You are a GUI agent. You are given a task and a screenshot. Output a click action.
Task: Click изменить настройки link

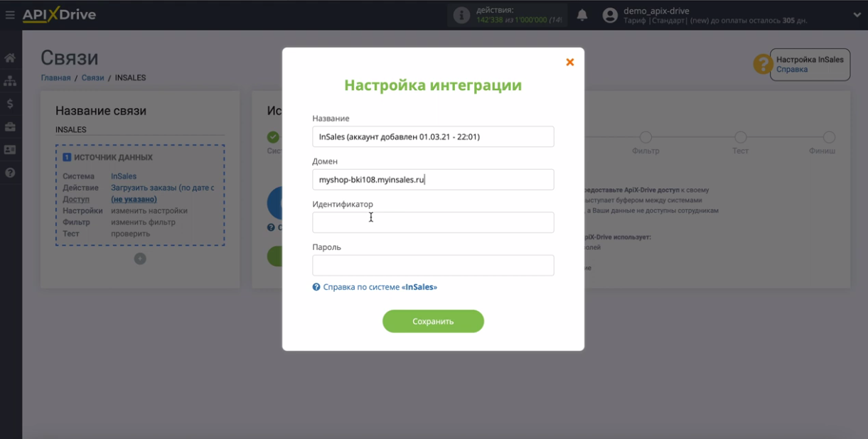pos(149,210)
